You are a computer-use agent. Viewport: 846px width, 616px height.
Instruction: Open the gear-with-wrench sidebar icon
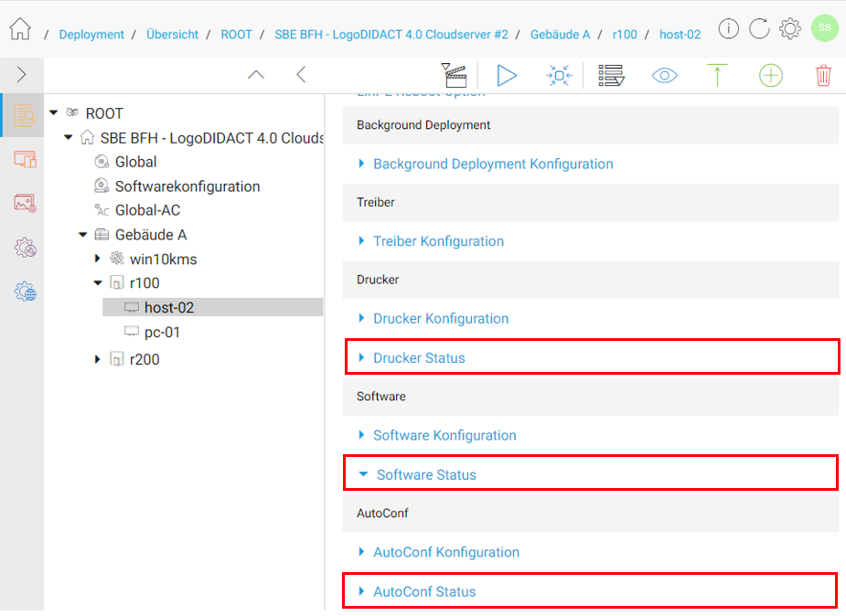click(25, 248)
